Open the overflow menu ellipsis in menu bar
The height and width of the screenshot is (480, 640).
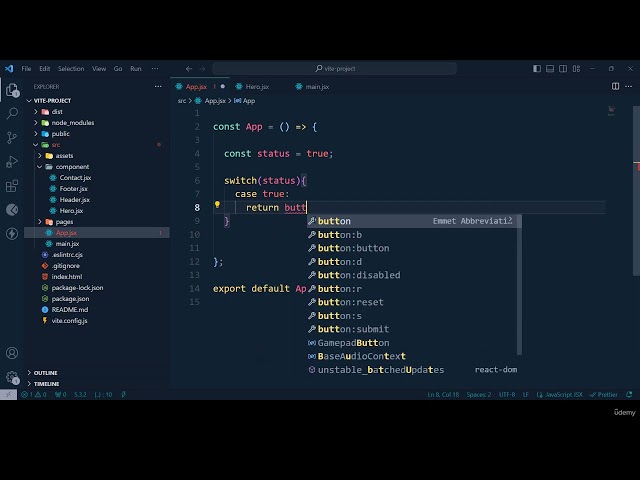coord(155,69)
